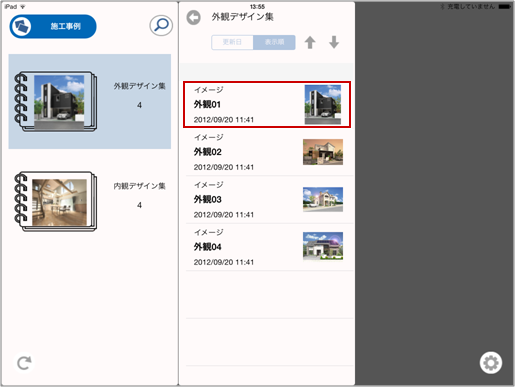The height and width of the screenshot is (387, 515).
Task: Click the 外観デザイン集 album label text
Action: (x=139, y=86)
